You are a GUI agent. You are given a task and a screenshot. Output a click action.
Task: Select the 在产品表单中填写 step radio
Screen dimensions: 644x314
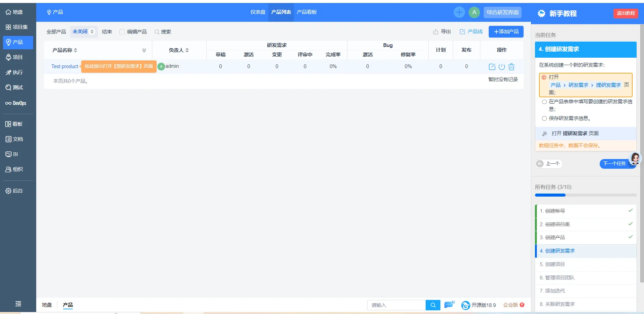pos(544,102)
